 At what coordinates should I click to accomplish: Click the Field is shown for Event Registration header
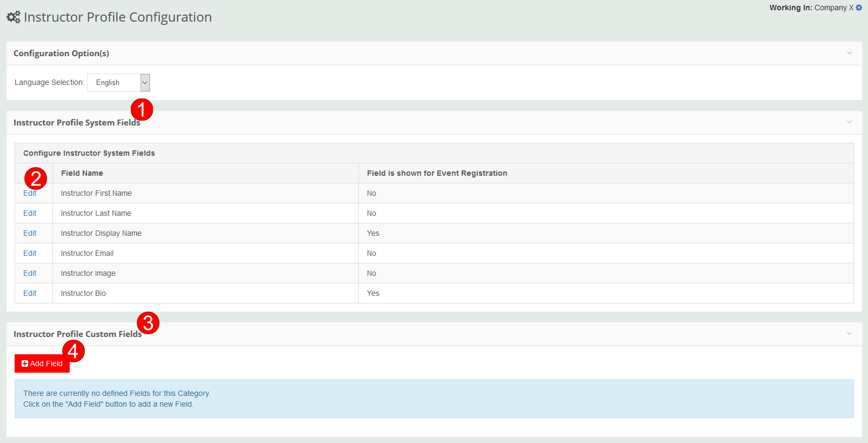(437, 173)
